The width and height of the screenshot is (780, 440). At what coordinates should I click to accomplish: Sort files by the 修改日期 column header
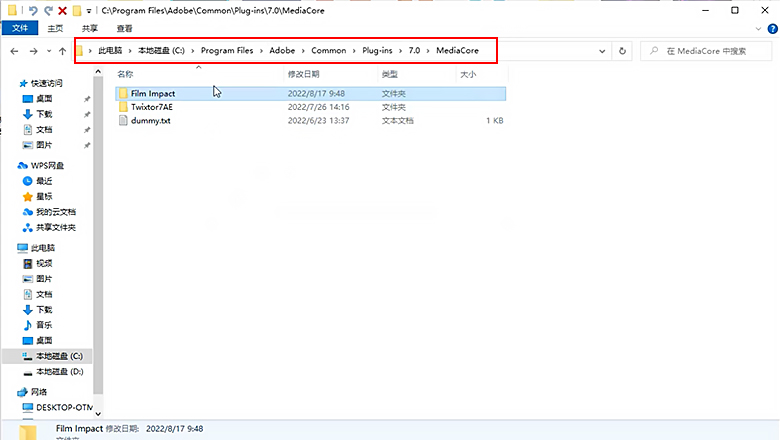coord(304,74)
